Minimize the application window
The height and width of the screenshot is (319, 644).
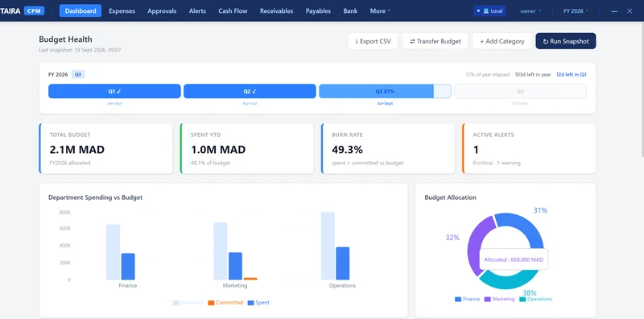[x=614, y=11]
